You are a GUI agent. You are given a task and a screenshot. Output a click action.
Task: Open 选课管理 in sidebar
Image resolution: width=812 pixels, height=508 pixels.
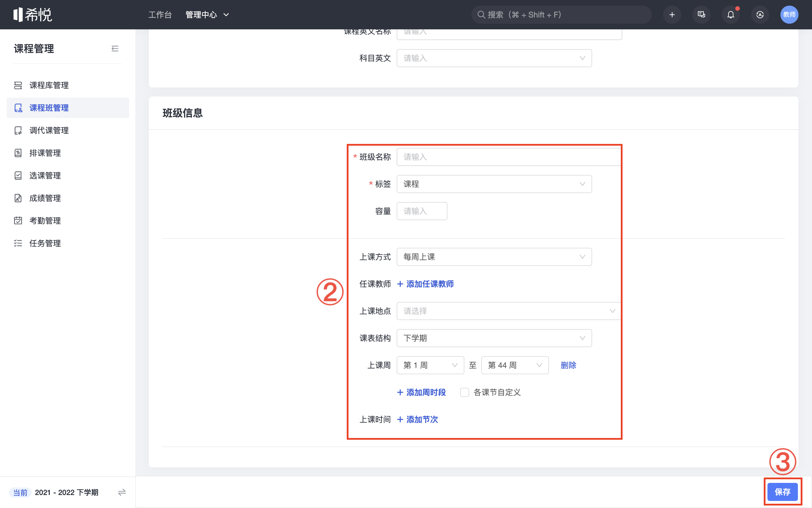(x=68, y=175)
